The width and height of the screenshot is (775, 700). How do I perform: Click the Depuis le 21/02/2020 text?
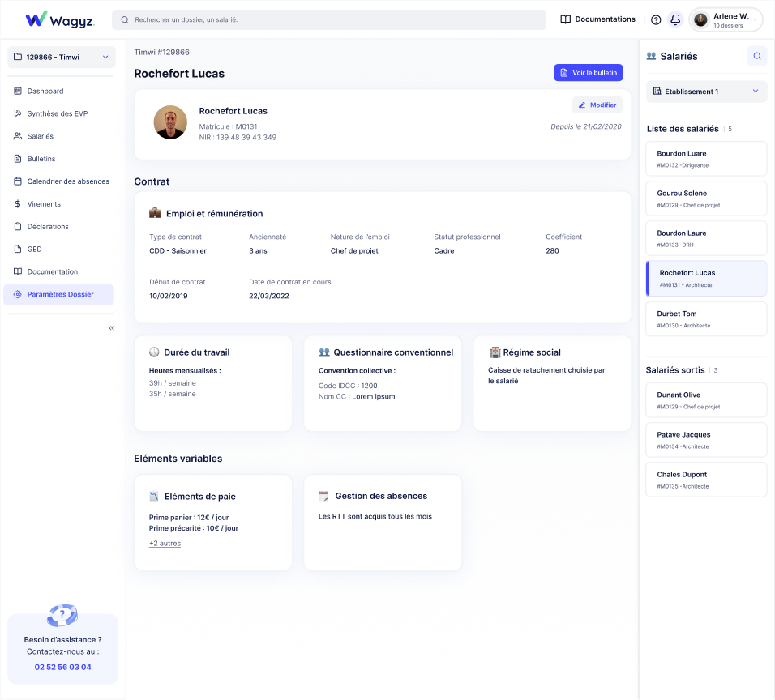coord(585,126)
